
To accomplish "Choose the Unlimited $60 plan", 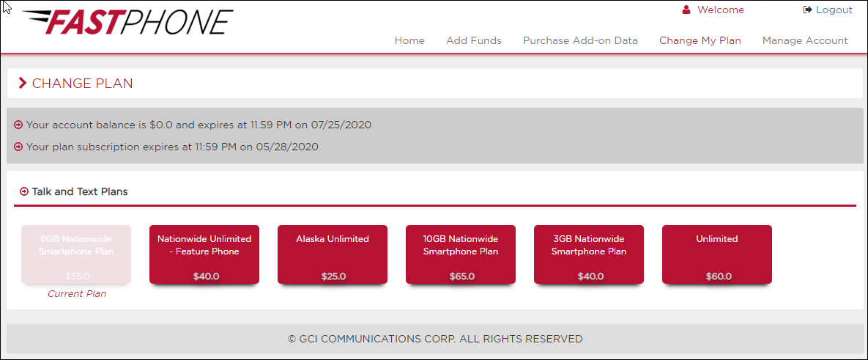I will pos(717,254).
